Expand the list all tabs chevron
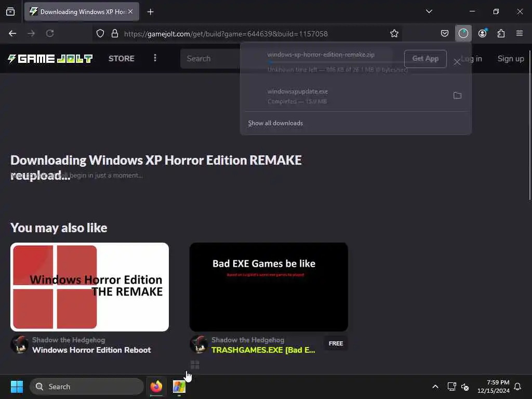 point(429,11)
